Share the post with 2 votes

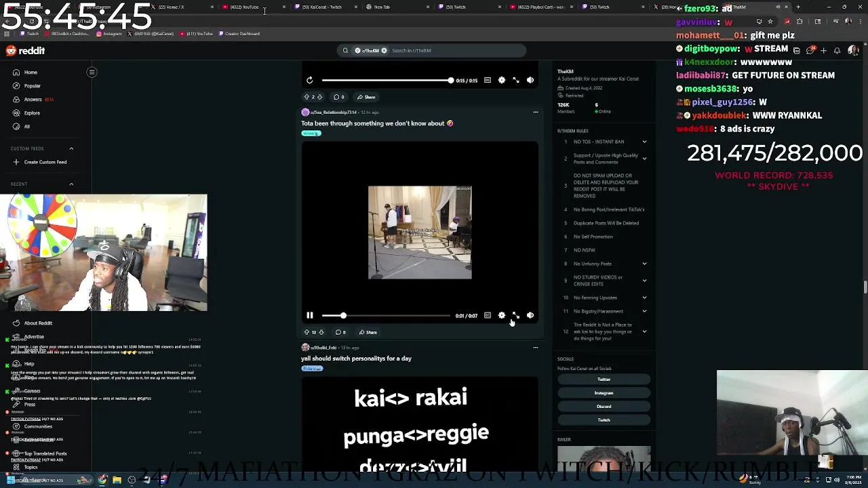(366, 97)
